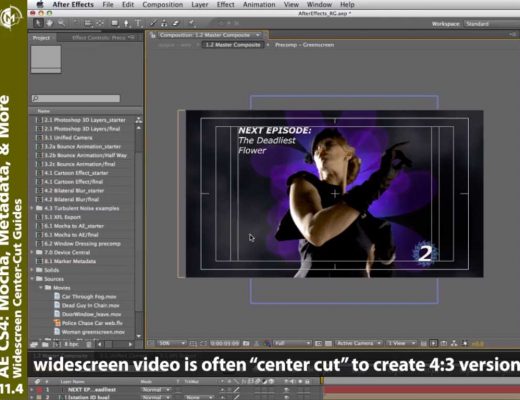Open TrkMat dropdown for layer 2
This screenshot has height=400, width=520.
pyautogui.click(x=199, y=397)
